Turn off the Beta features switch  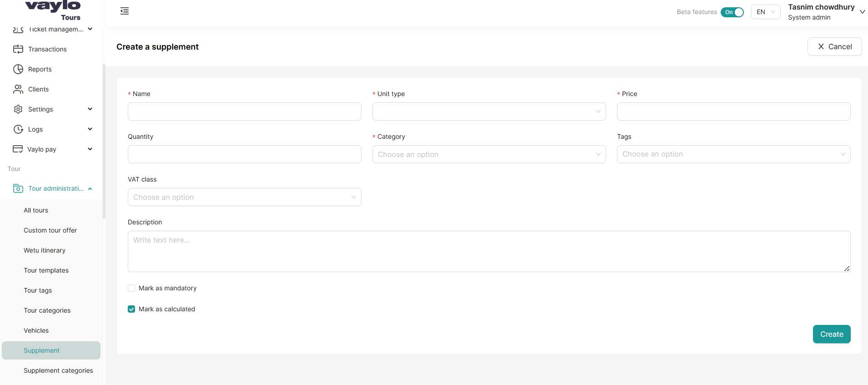(732, 12)
